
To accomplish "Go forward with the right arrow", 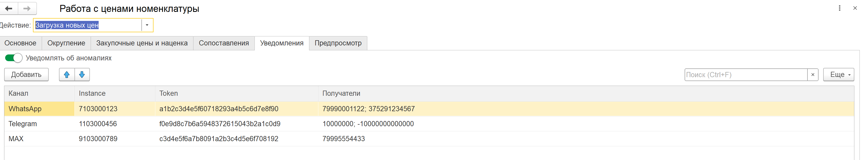I will [27, 9].
